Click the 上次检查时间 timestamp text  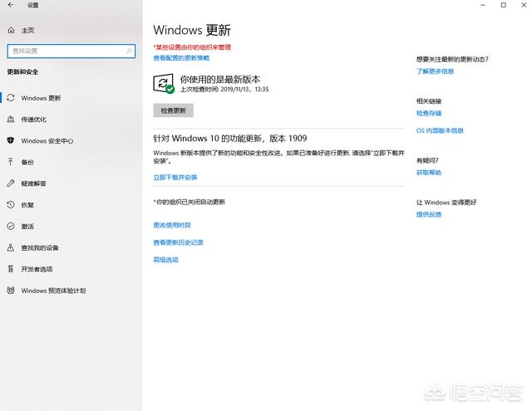224,89
